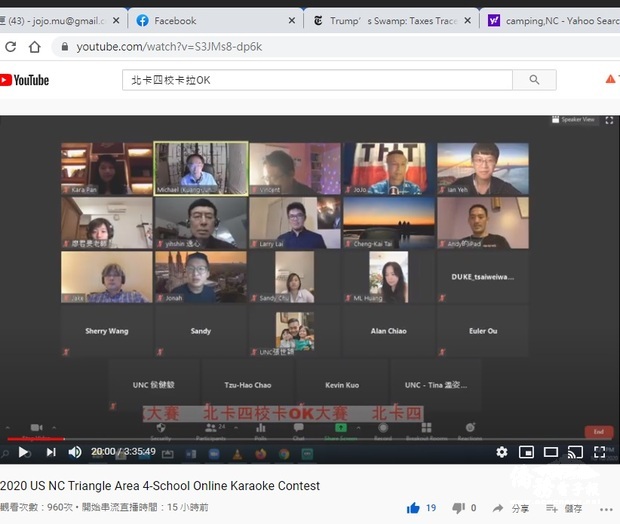The width and height of the screenshot is (620, 524).
Task: Expand Zoom video options caret
Action: point(54,428)
